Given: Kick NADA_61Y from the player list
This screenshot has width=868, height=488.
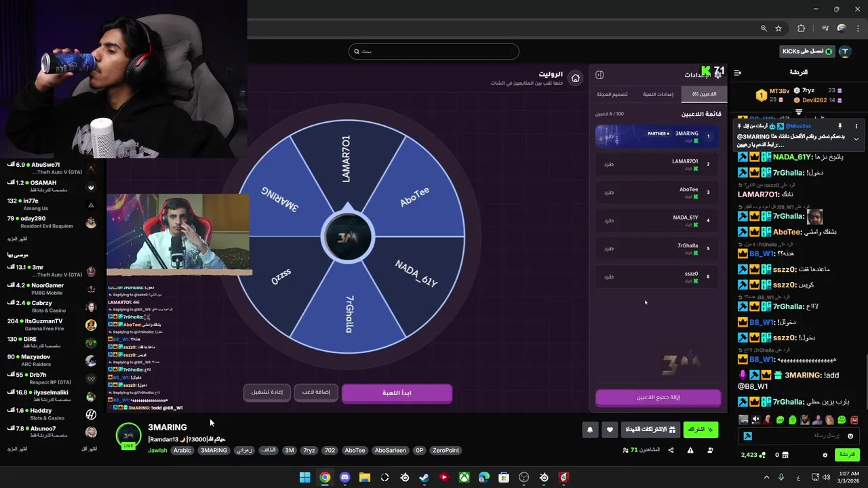Looking at the screenshot, I should (x=609, y=220).
